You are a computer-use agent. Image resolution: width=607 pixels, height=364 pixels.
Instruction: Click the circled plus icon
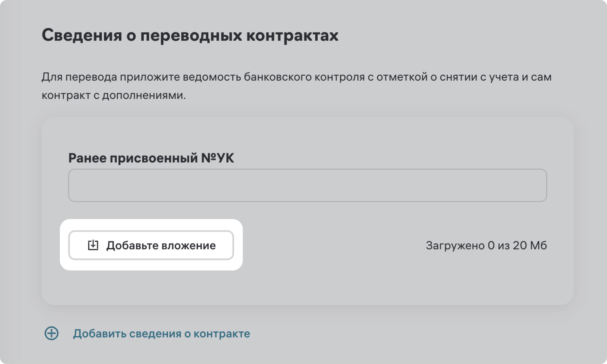pos(51,333)
